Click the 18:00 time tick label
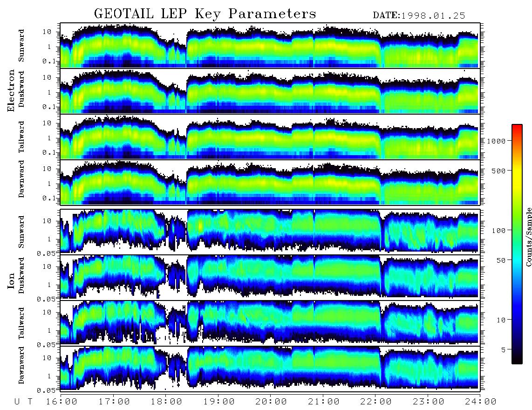The width and height of the screenshot is (532, 410). (x=166, y=402)
